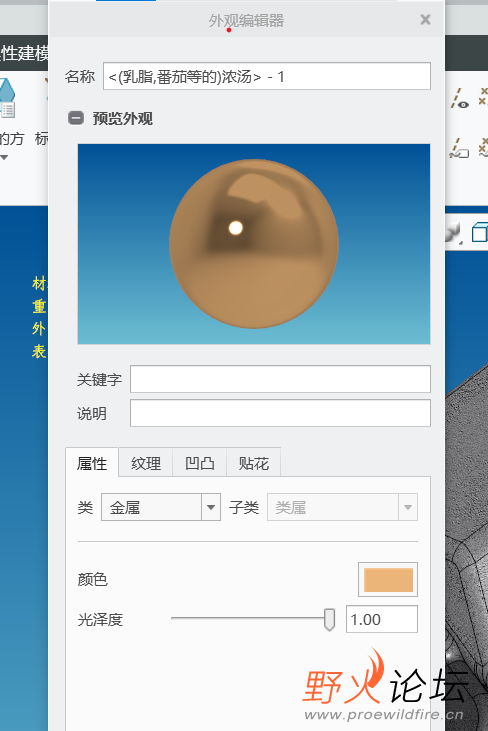Open the 子类 dropdown
488x731 pixels.
pos(342,507)
